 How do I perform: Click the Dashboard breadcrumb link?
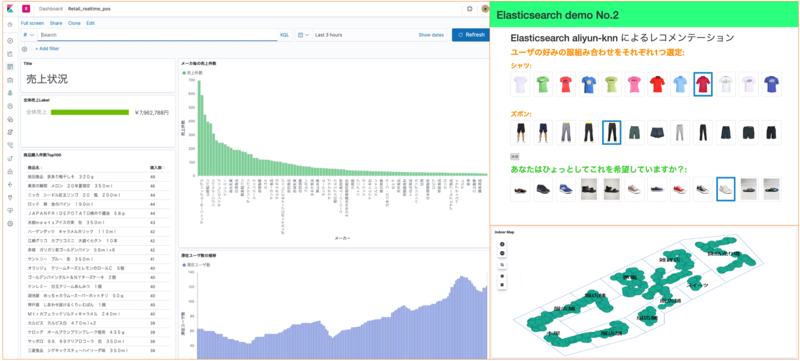(51, 9)
